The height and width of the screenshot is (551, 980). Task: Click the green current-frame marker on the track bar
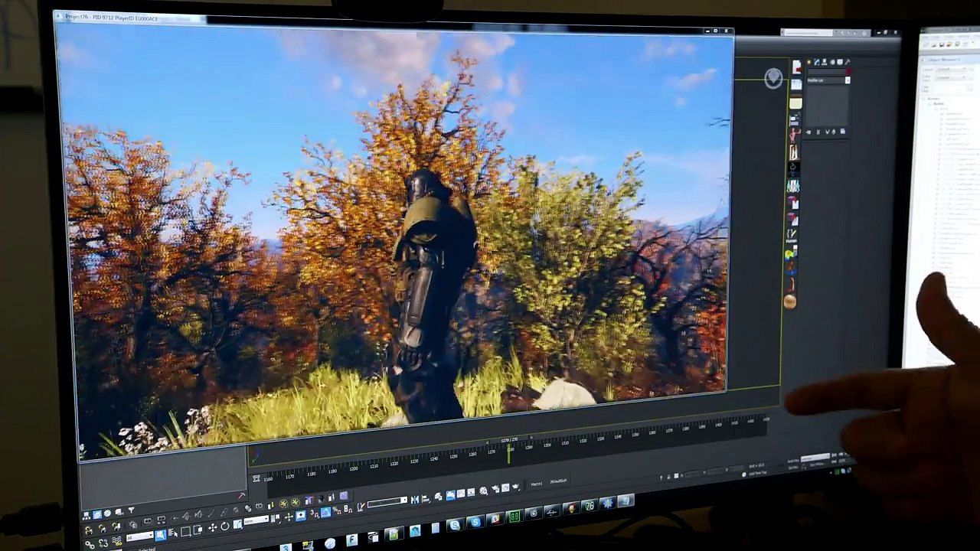click(509, 455)
